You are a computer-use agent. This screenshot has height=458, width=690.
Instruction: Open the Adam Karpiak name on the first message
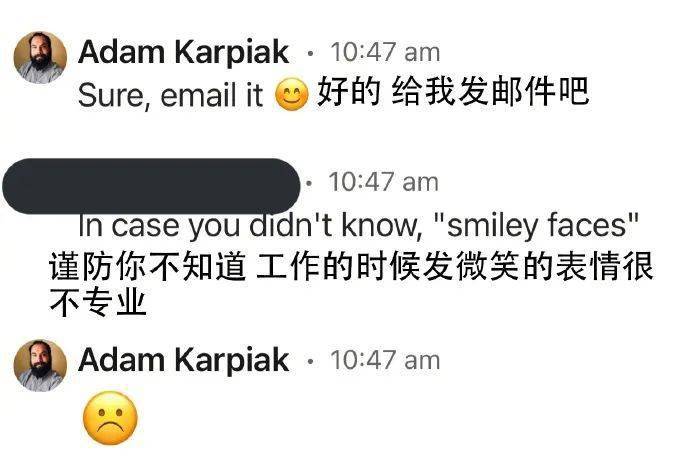(x=183, y=52)
